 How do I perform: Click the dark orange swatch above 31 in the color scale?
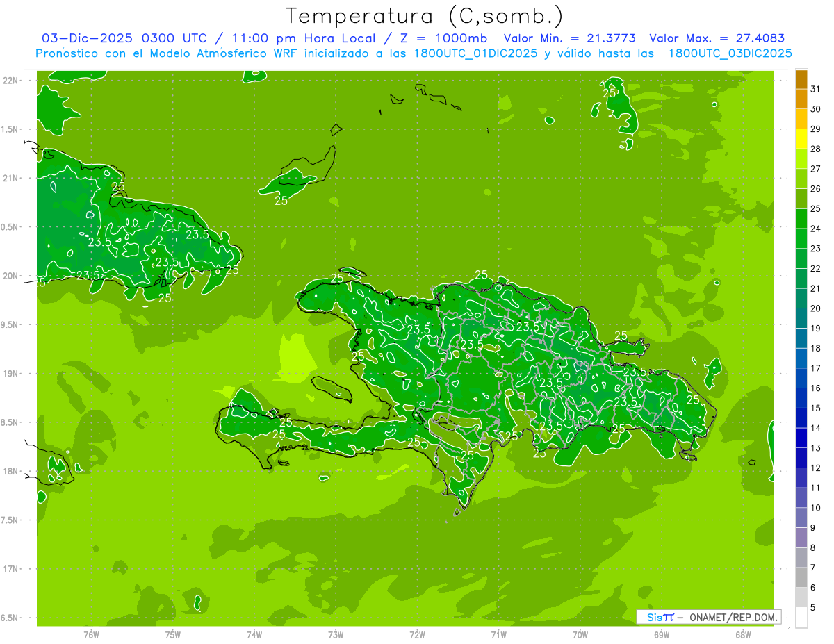click(x=801, y=79)
